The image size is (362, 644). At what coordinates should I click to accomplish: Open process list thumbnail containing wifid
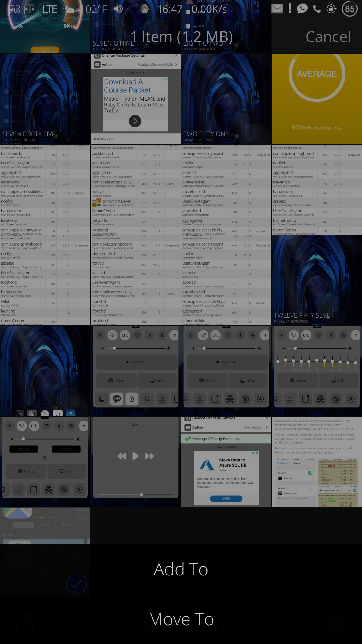coord(45,280)
